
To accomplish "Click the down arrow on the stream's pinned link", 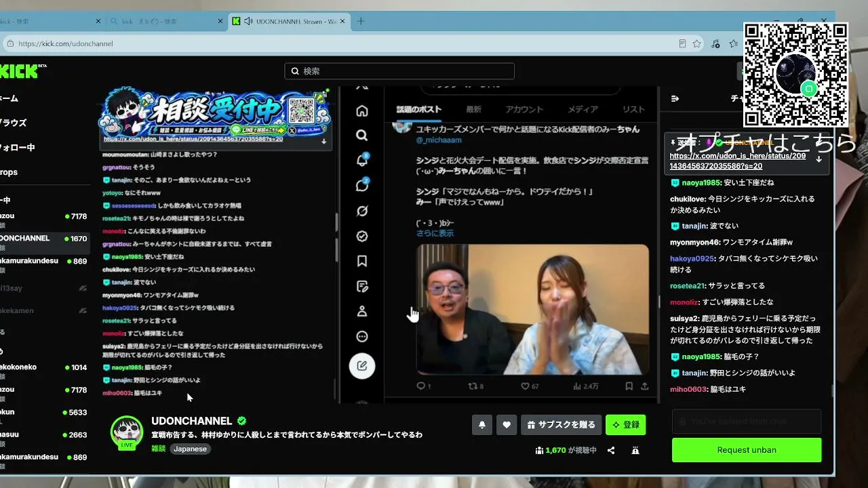I will coord(324,141).
